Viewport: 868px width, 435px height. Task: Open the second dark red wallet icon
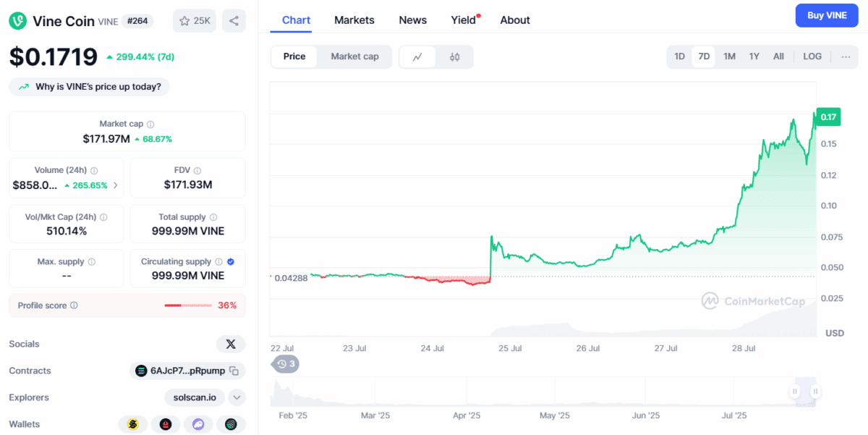(x=166, y=424)
